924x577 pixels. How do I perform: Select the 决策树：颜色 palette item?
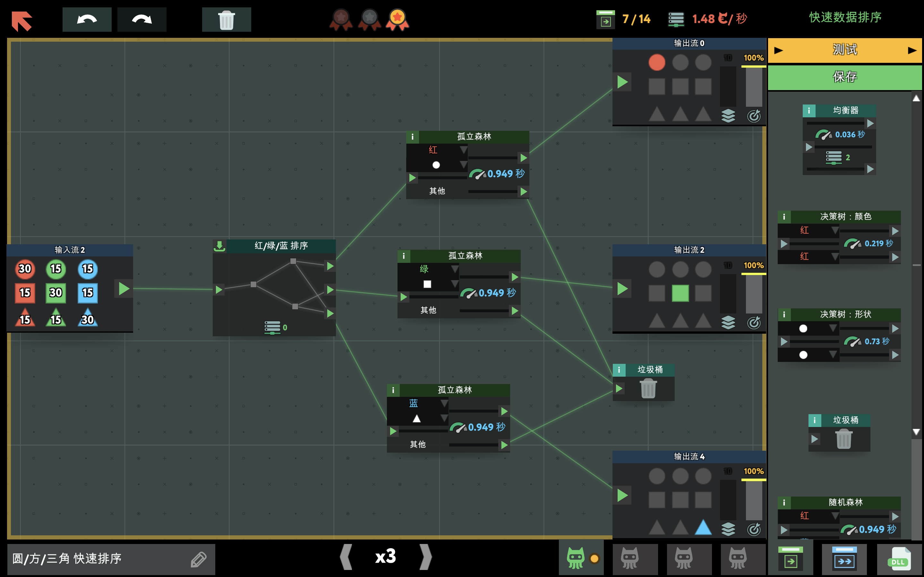(x=845, y=217)
